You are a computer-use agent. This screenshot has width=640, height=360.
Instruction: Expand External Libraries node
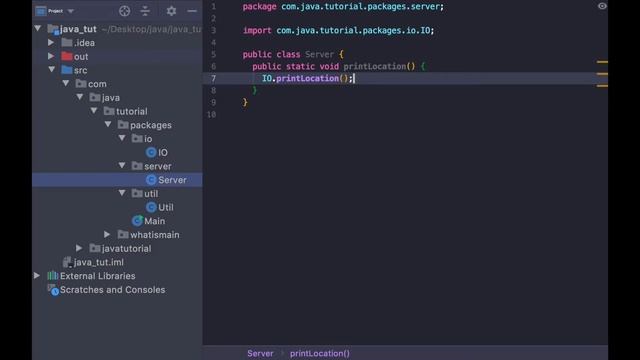tap(37, 276)
